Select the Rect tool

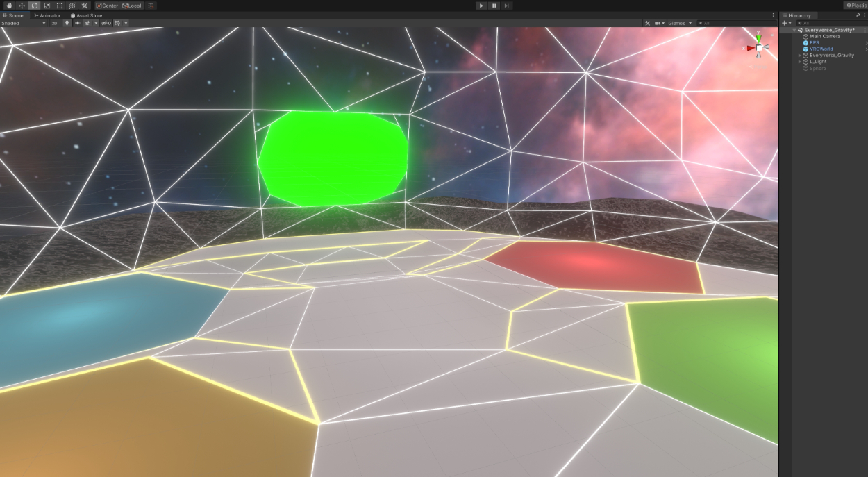point(60,6)
